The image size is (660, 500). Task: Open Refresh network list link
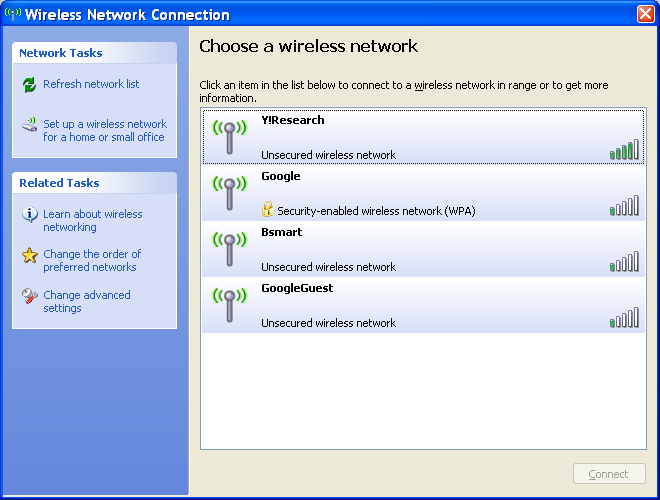point(91,85)
